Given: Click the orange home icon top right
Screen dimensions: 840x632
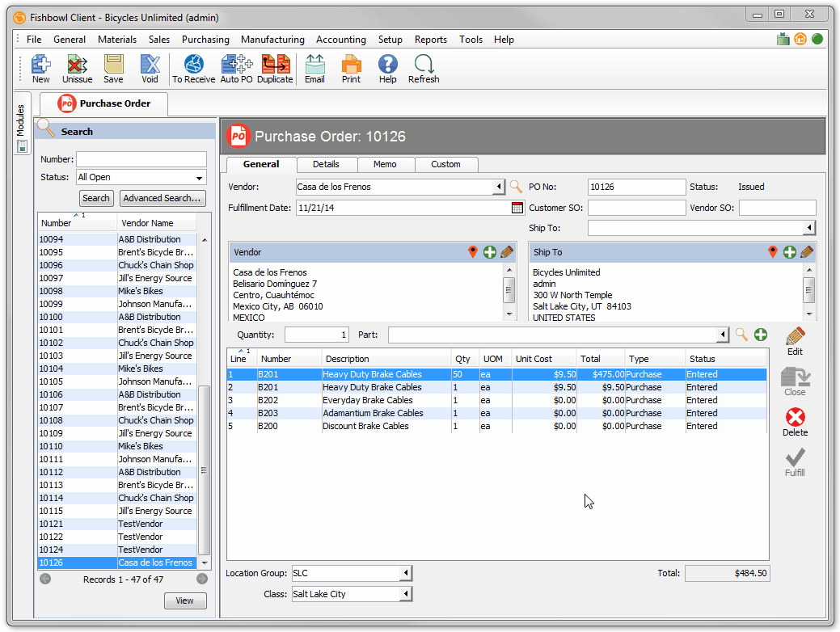Looking at the screenshot, I should [800, 39].
